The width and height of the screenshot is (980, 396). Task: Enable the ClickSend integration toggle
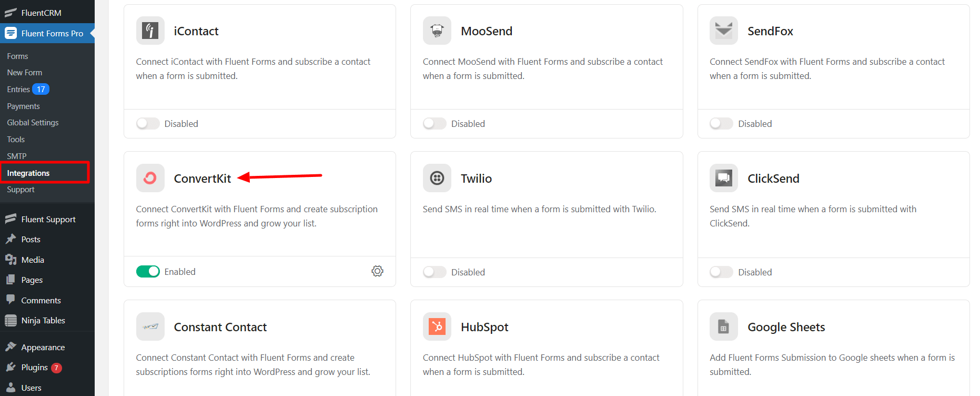721,272
